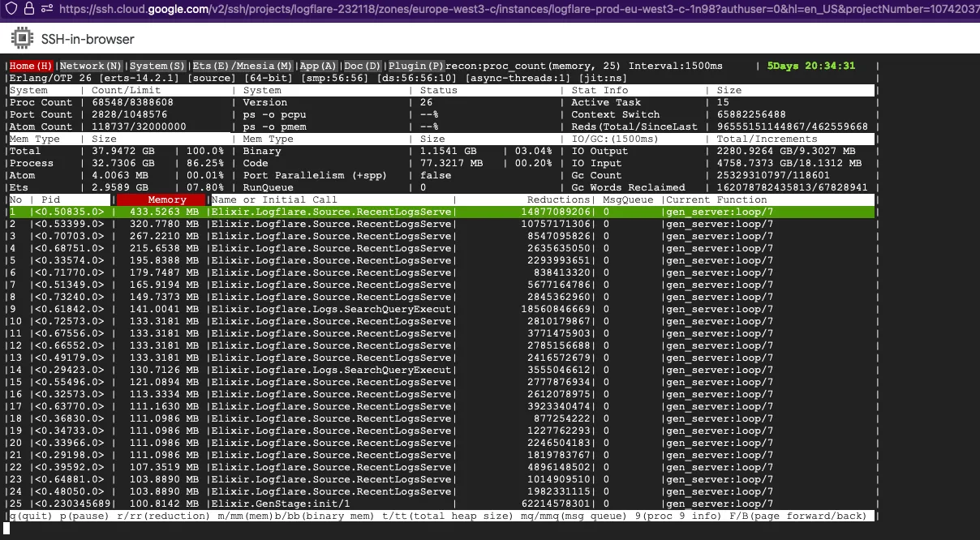Screen dimensions: 980x540
Task: Click the tracking protection shield icon
Action: [9, 8]
